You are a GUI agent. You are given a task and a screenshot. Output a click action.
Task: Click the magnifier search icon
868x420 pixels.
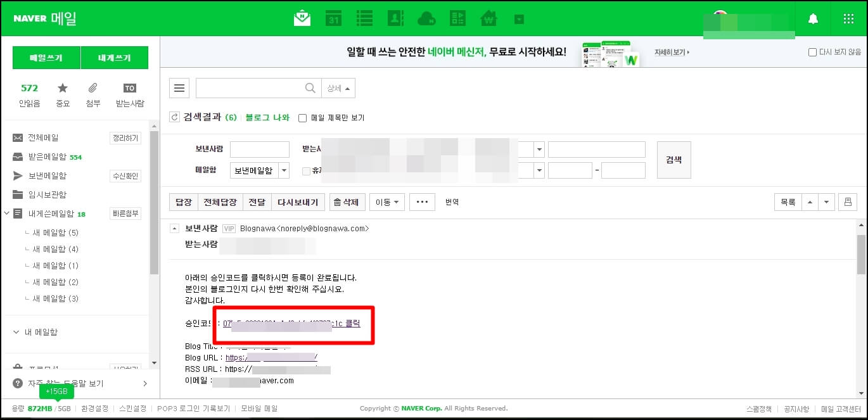click(x=310, y=88)
